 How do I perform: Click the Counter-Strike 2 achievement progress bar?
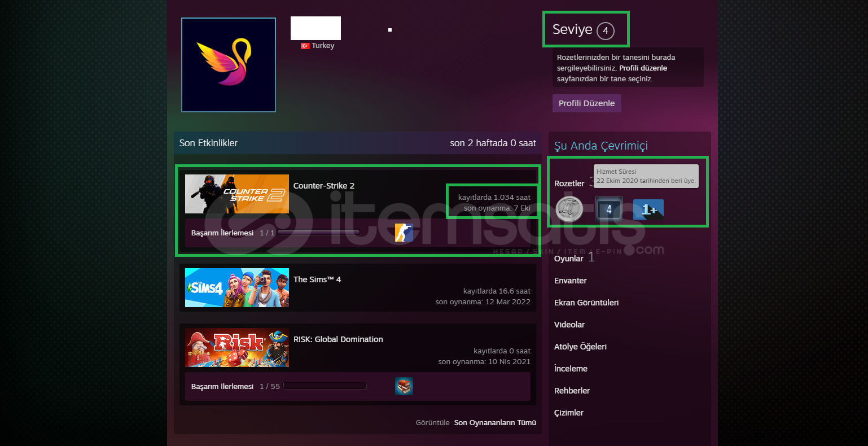pyautogui.click(x=319, y=233)
